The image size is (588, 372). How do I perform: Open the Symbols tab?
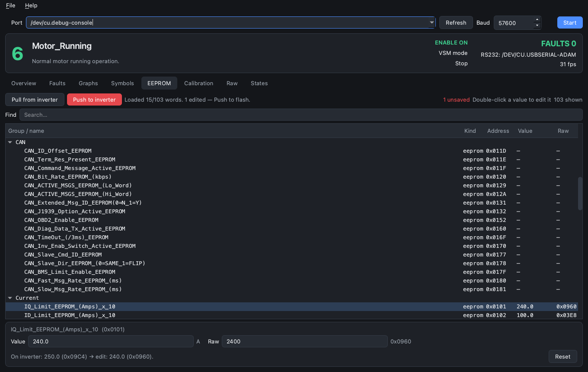122,83
